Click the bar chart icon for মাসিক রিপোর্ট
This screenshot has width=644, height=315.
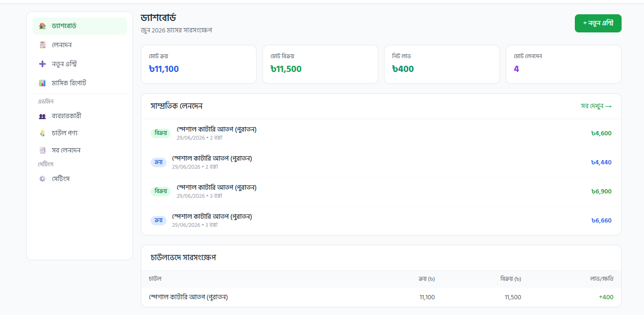coord(42,83)
